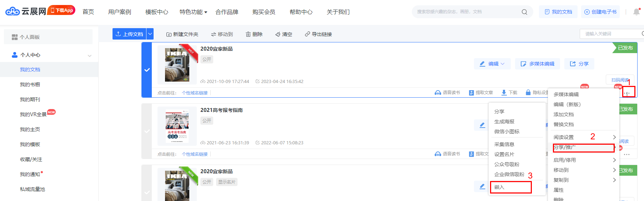Open the notification bell
This screenshot has width=644, height=201.
pos(636,12)
